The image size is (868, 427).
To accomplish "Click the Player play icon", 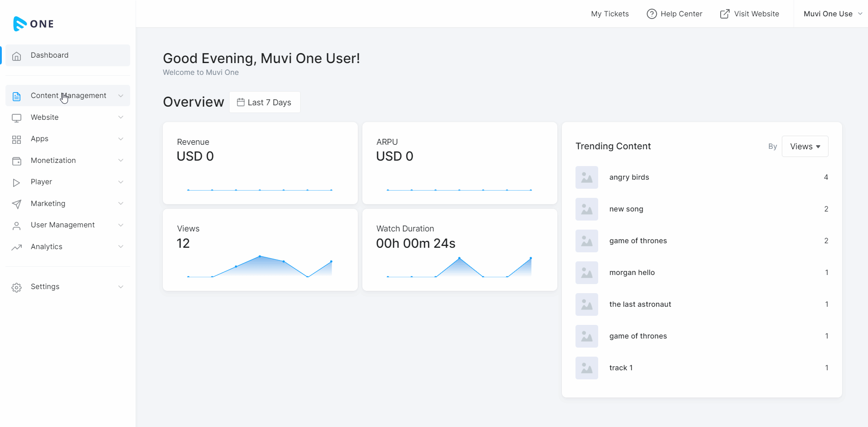I will (x=17, y=182).
